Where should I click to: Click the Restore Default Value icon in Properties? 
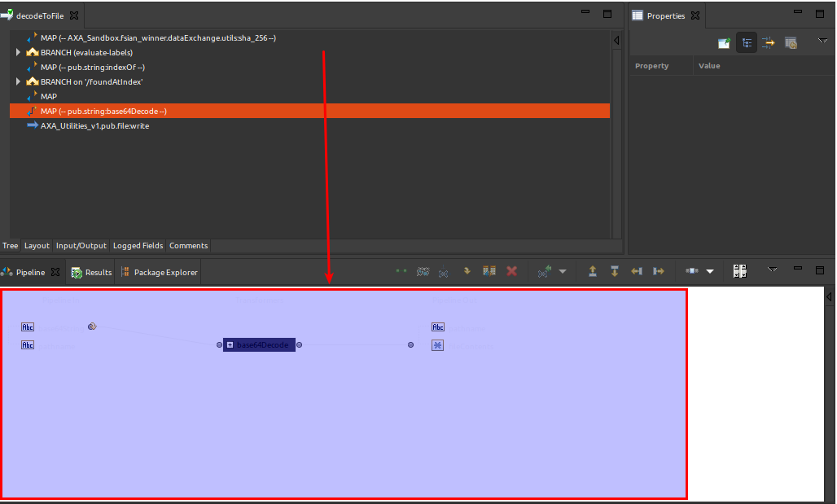791,42
